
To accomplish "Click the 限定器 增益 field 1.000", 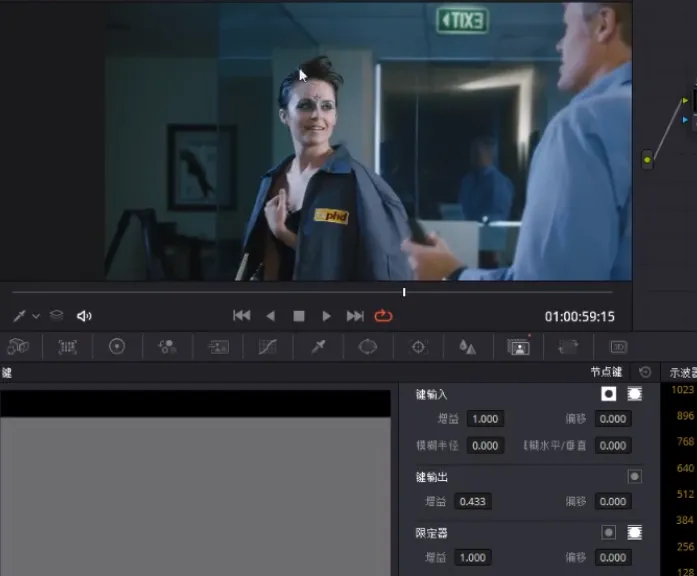I will point(473,557).
